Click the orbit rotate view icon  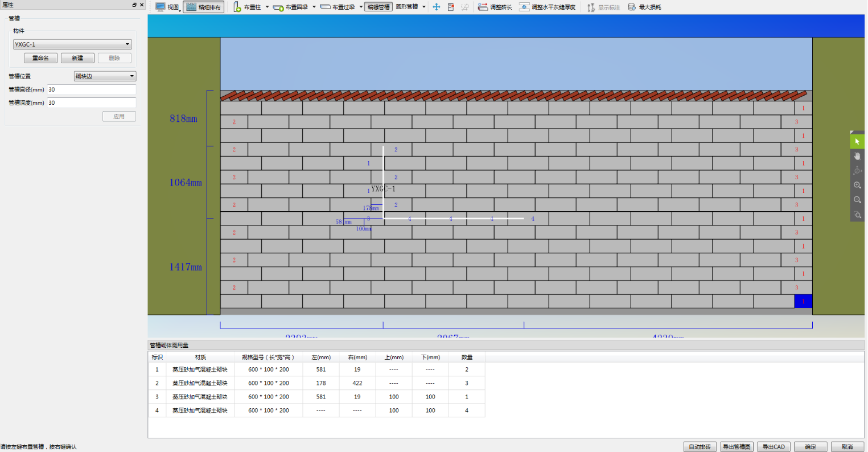point(857,171)
